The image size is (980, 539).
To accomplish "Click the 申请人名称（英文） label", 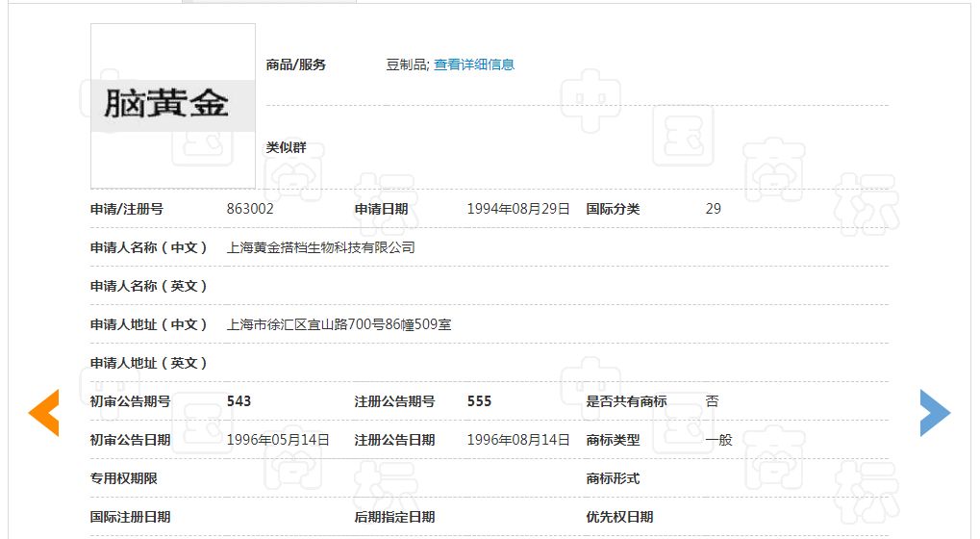I will (149, 287).
